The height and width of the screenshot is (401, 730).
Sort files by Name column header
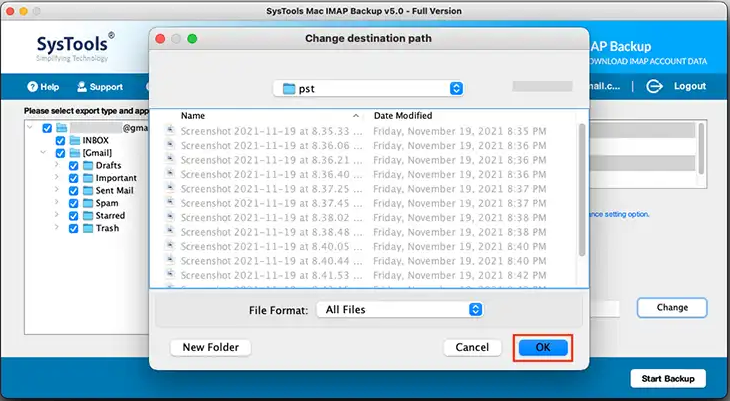click(x=193, y=116)
